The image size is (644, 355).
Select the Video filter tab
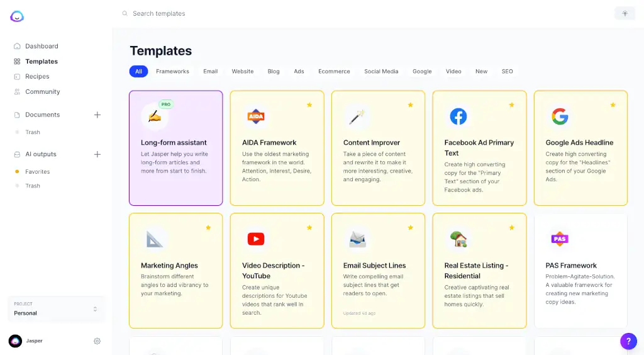(453, 71)
